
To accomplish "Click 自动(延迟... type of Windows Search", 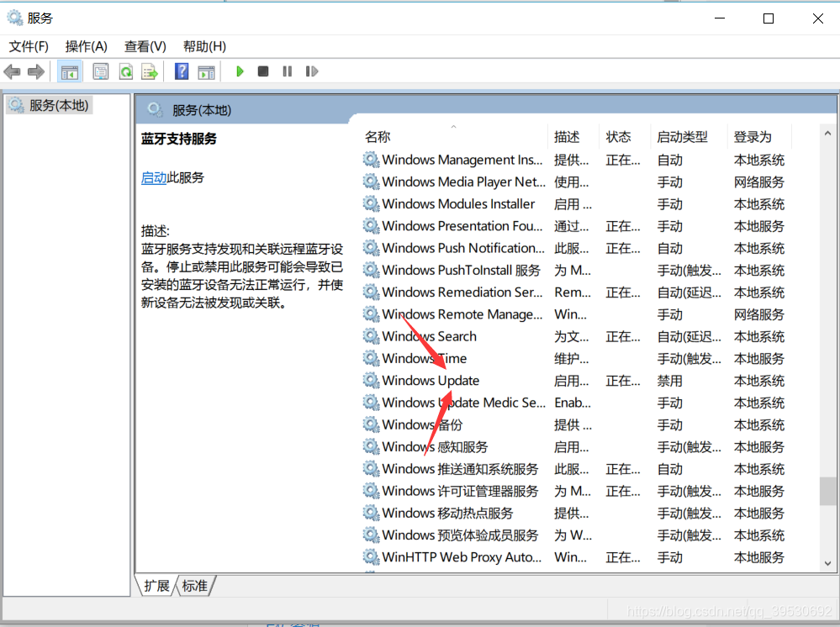I will (689, 336).
